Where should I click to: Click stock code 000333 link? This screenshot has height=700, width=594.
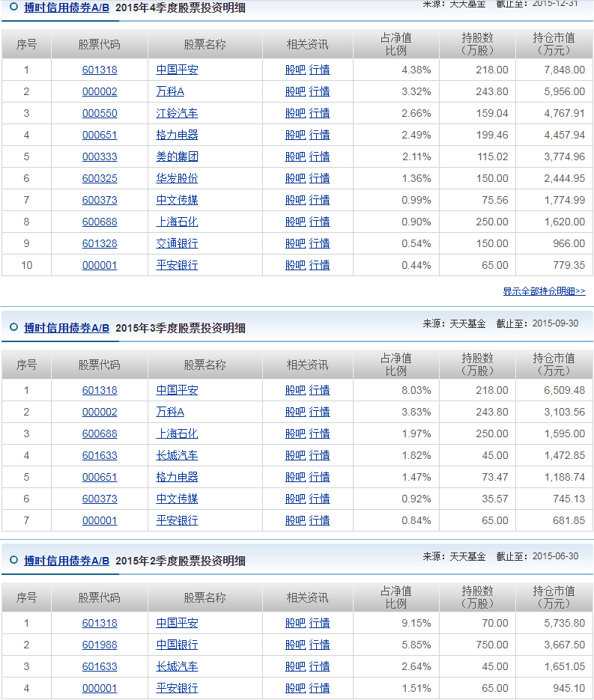point(100,156)
